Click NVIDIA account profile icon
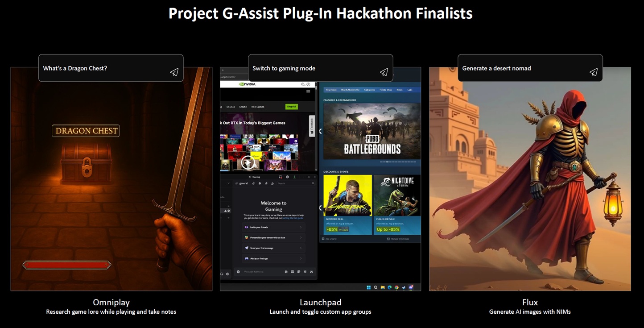This screenshot has height=328, width=644. tap(308, 84)
